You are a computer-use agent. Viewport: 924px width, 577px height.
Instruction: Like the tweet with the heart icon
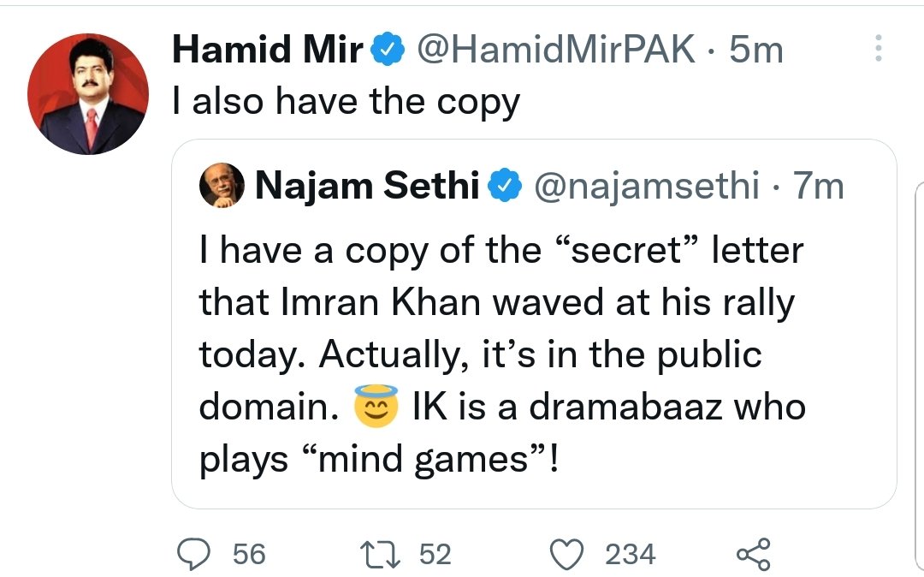coord(566,556)
